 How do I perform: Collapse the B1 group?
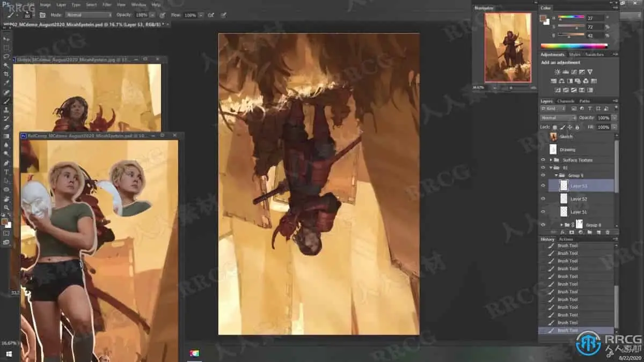pos(551,167)
